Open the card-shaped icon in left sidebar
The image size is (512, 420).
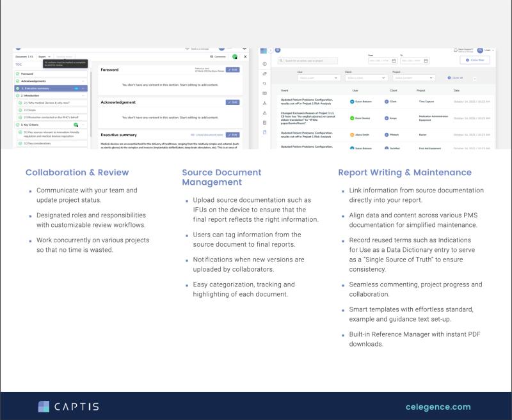tap(264, 93)
